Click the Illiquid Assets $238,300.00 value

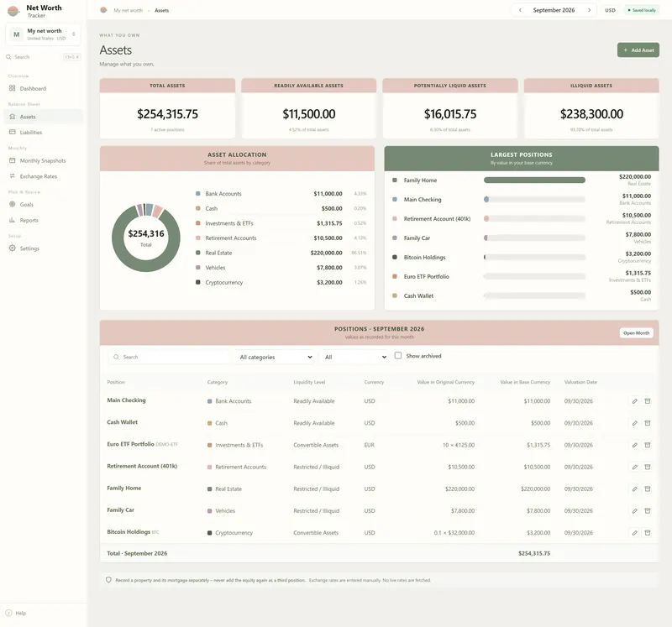pyautogui.click(x=591, y=114)
